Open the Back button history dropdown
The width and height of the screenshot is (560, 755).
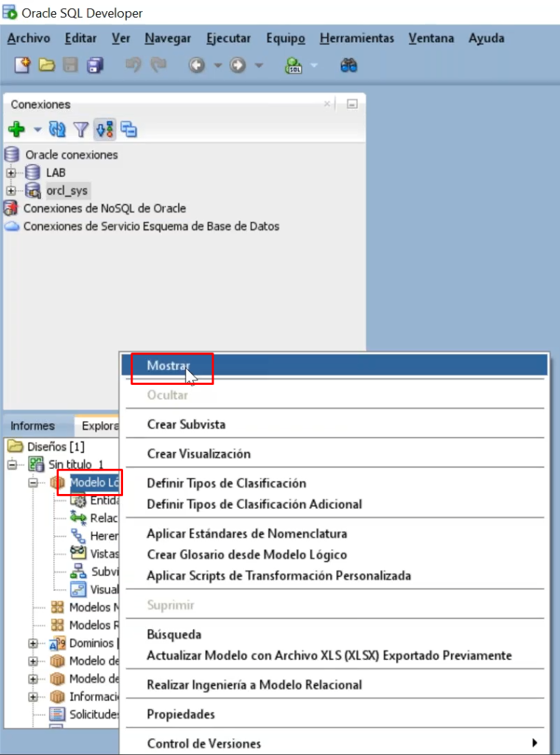pos(217,65)
